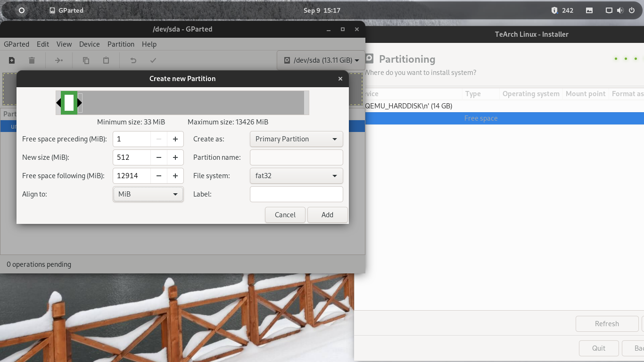Open the GParted menu in the menu bar

[17, 44]
